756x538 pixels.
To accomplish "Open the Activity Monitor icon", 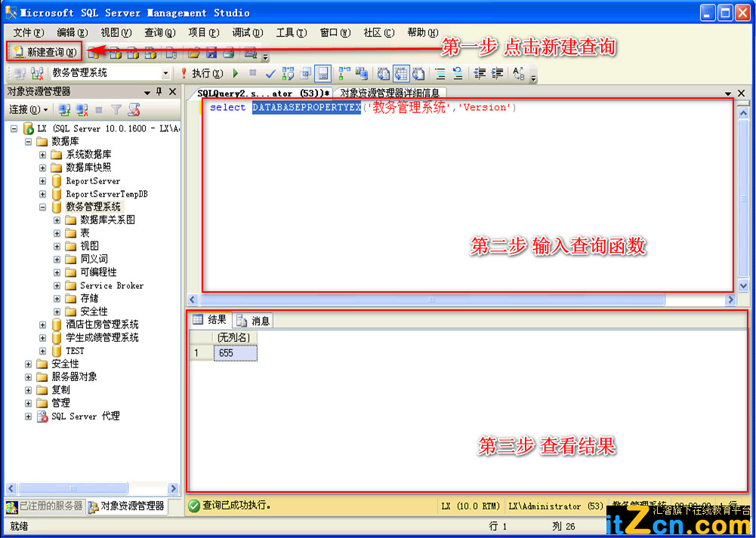I will [x=250, y=53].
